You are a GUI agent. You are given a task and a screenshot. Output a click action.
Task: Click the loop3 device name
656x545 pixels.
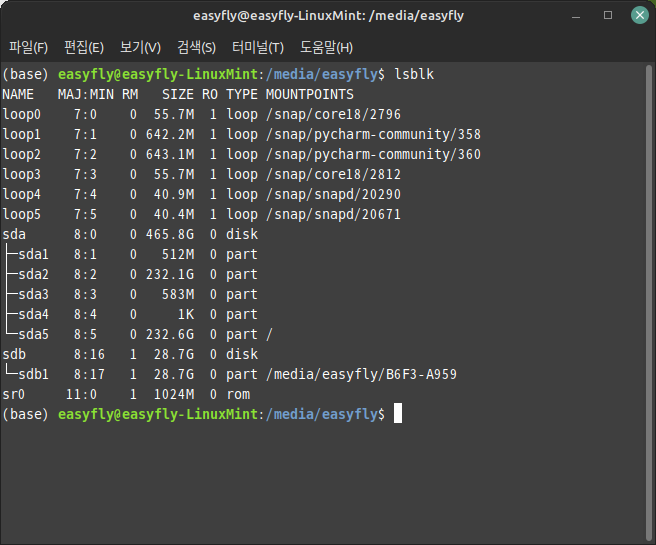pos(22,174)
